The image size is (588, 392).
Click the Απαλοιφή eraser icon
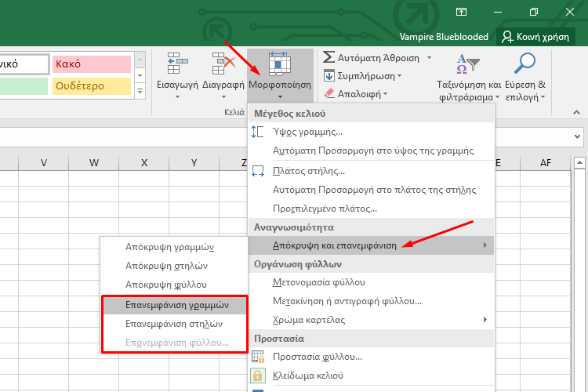(328, 93)
